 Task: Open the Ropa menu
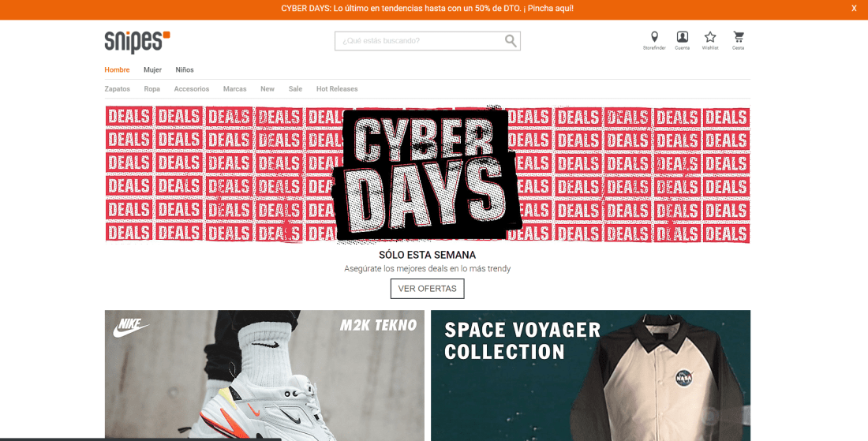click(152, 88)
